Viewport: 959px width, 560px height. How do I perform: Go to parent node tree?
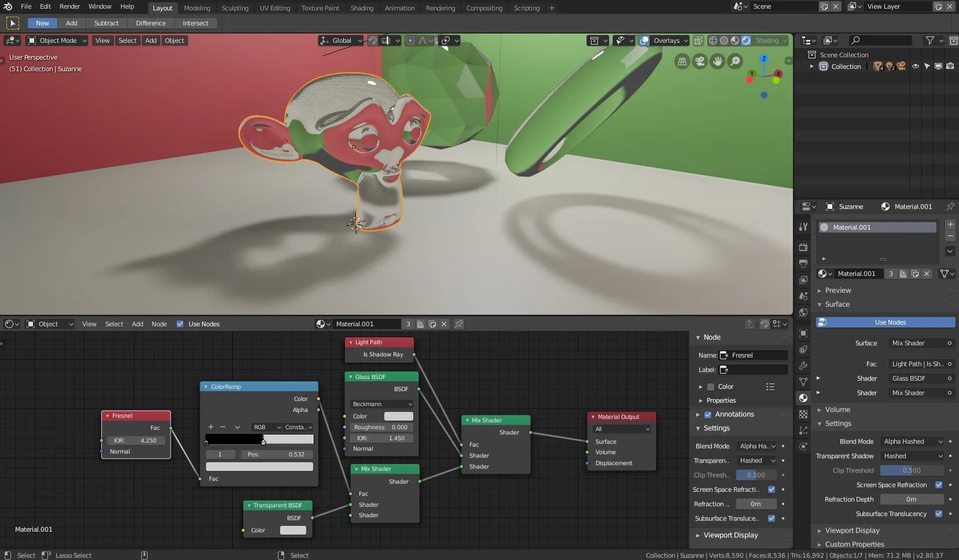(x=750, y=324)
